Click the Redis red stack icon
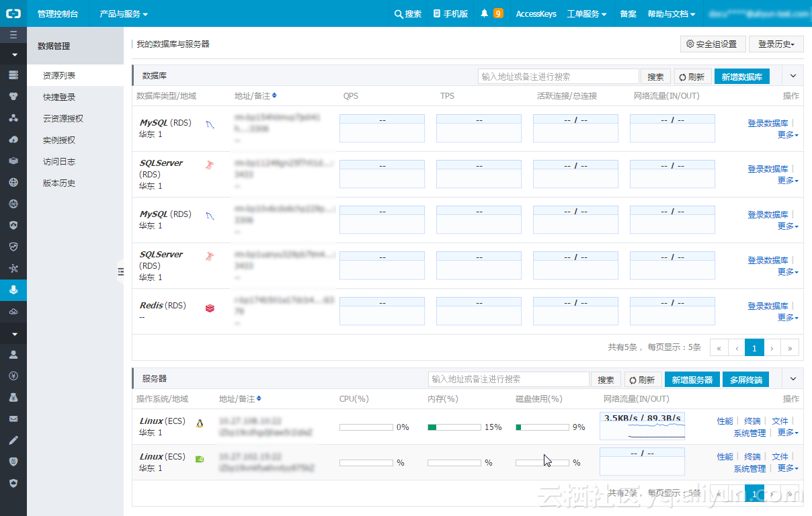Screen dimensions: 812x516 (210, 308)
